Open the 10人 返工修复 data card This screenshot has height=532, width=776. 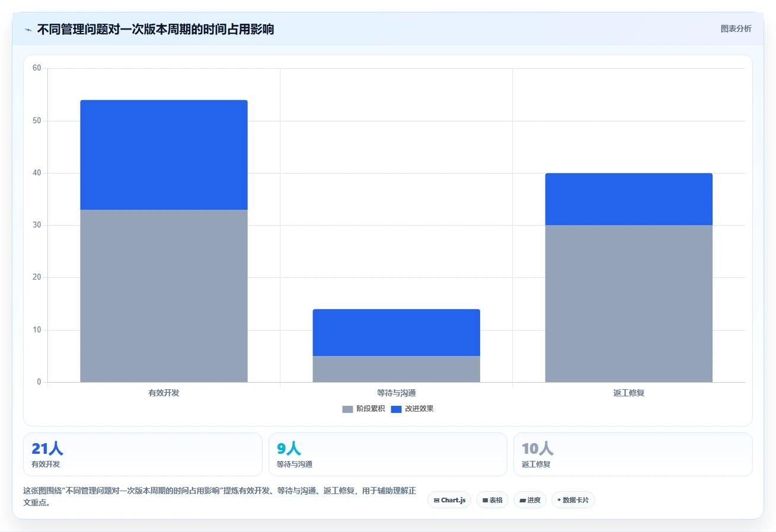[633, 454]
